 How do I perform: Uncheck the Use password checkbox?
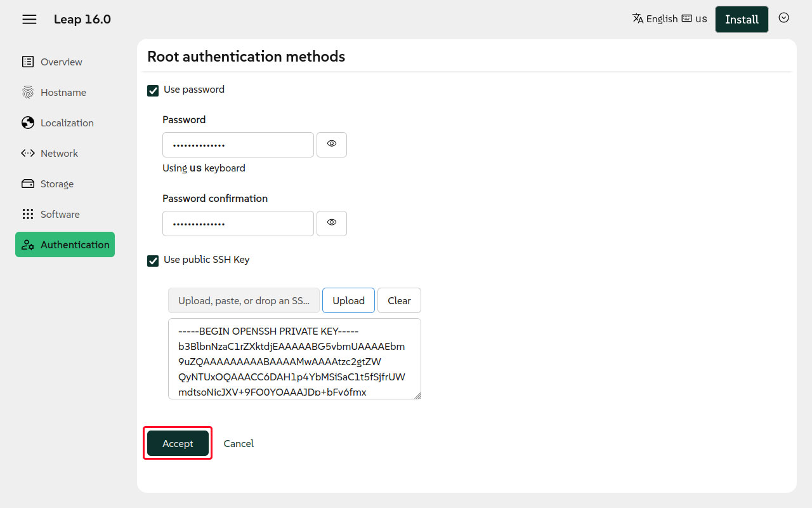153,90
